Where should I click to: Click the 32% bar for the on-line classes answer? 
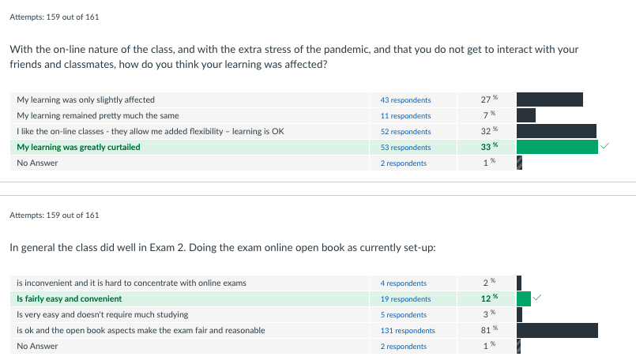point(556,131)
